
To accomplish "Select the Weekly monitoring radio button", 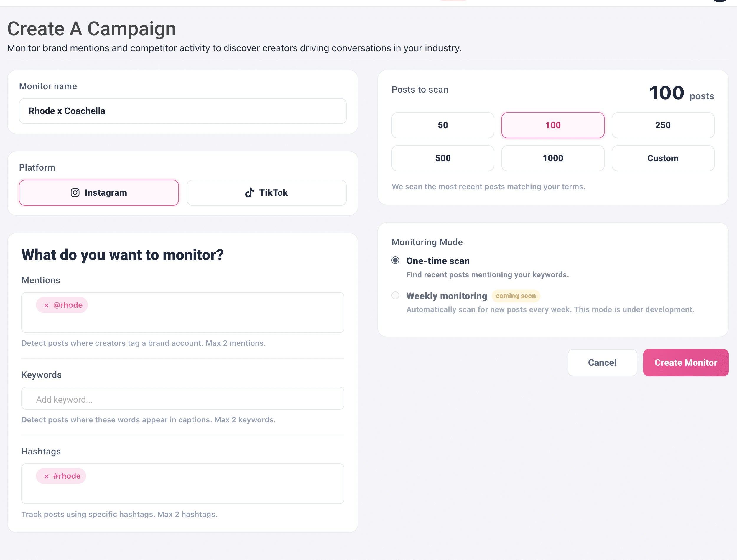I will (x=395, y=295).
